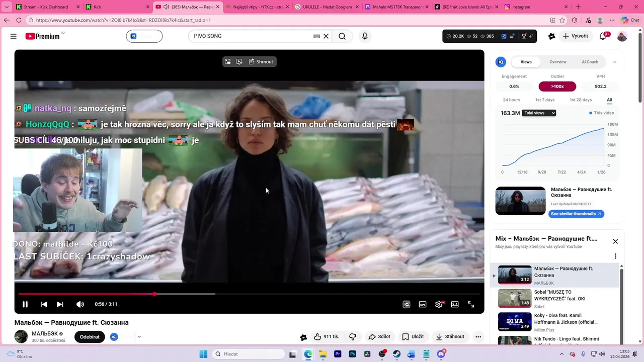Expand the chevron beside the Odebírat button

pyautogui.click(x=139, y=337)
